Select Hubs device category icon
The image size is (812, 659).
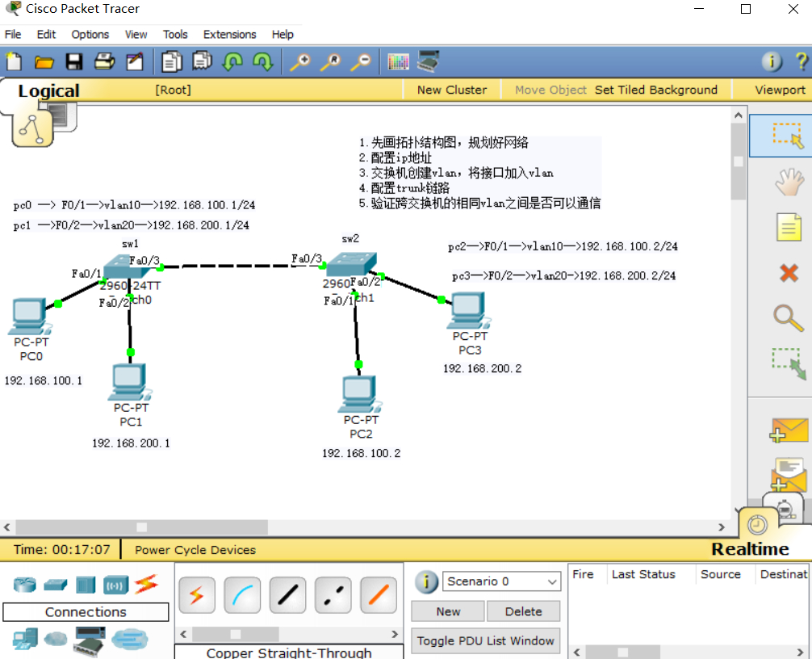coord(86,585)
